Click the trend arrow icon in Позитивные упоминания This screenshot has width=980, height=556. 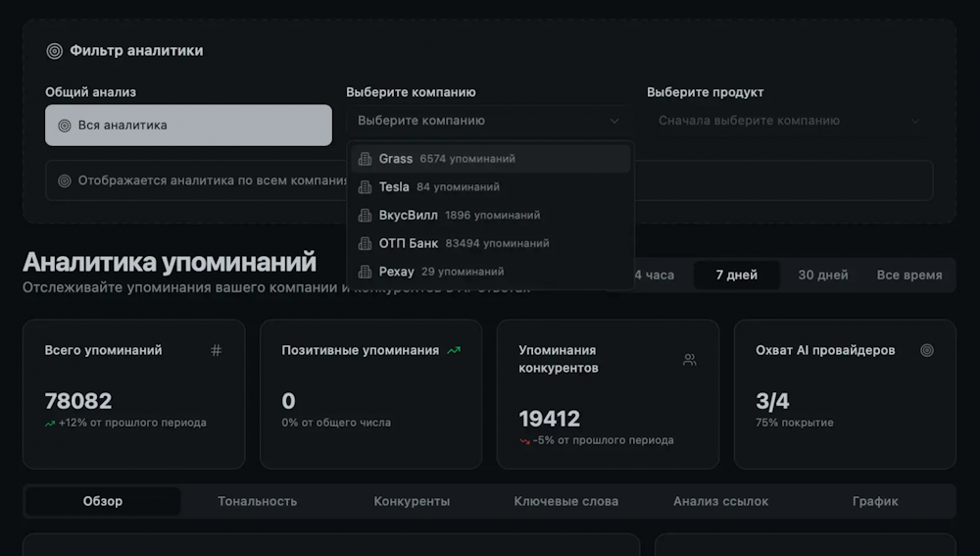point(454,350)
